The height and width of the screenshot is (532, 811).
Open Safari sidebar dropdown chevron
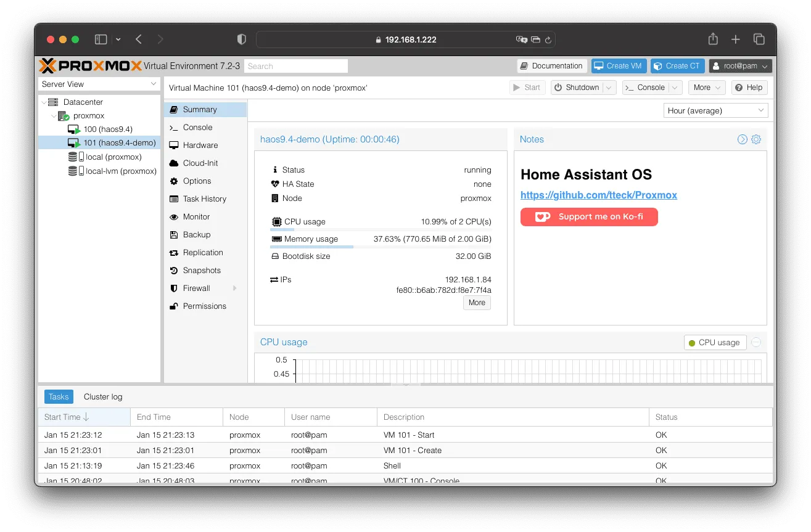(x=118, y=39)
